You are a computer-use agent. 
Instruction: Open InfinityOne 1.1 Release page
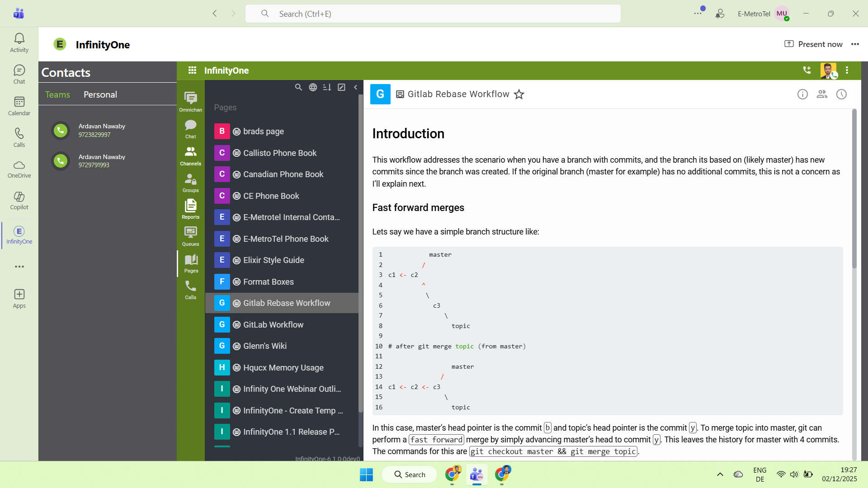[282, 432]
